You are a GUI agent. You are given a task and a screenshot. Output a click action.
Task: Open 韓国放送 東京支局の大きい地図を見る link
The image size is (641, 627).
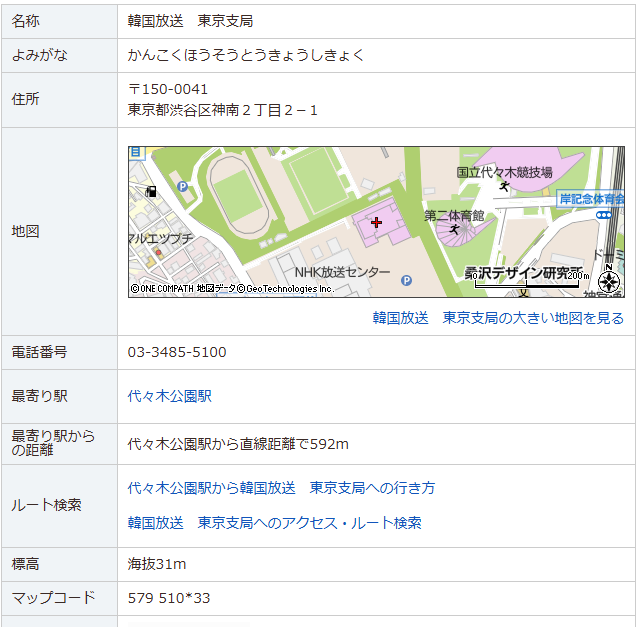click(x=498, y=318)
